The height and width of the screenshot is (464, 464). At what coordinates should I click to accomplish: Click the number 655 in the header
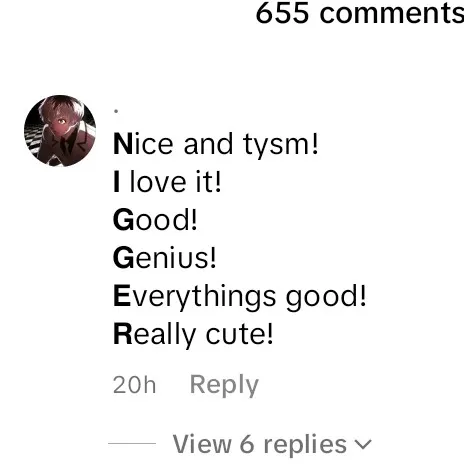[282, 13]
